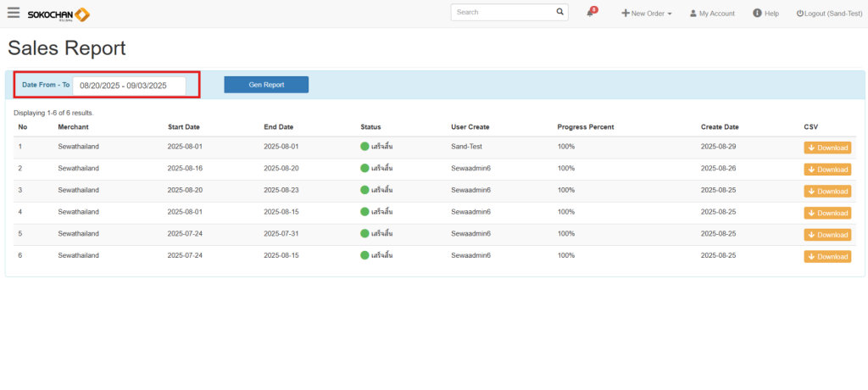868x390 pixels.
Task: Click the search magnifier icon
Action: tap(559, 13)
